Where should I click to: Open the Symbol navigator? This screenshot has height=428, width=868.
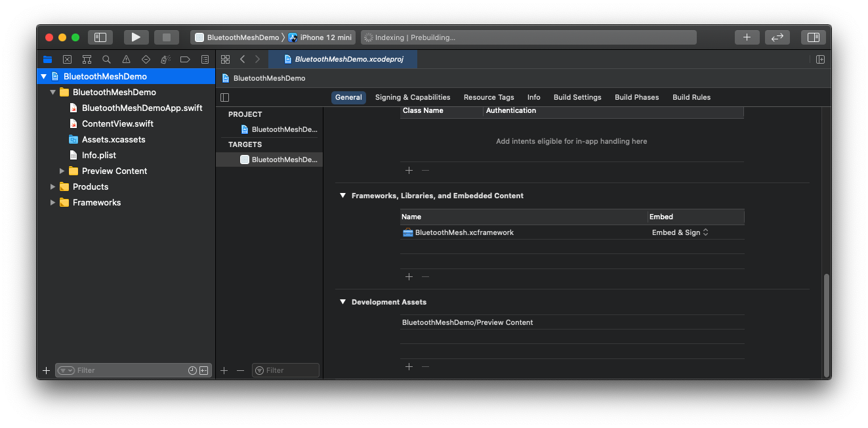(86, 59)
